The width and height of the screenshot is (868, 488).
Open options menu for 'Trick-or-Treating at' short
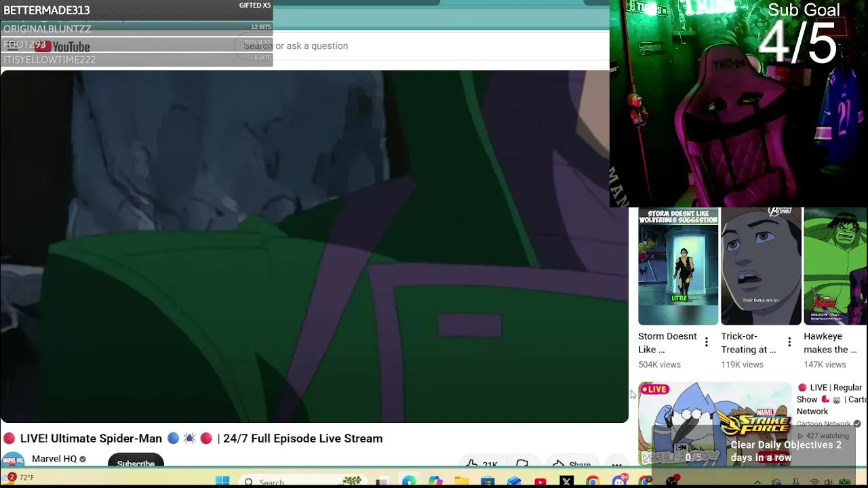click(789, 342)
